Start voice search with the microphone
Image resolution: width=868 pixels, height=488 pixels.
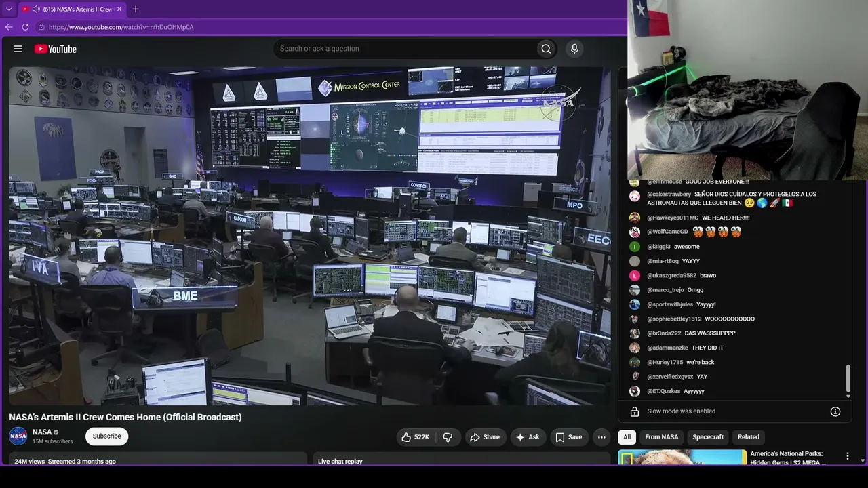[x=574, y=49]
